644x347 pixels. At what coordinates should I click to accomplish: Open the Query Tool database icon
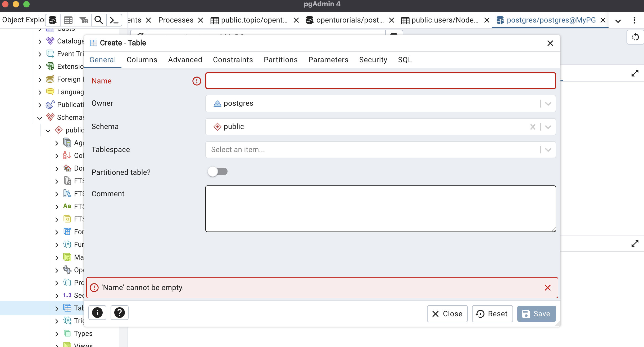coord(53,20)
